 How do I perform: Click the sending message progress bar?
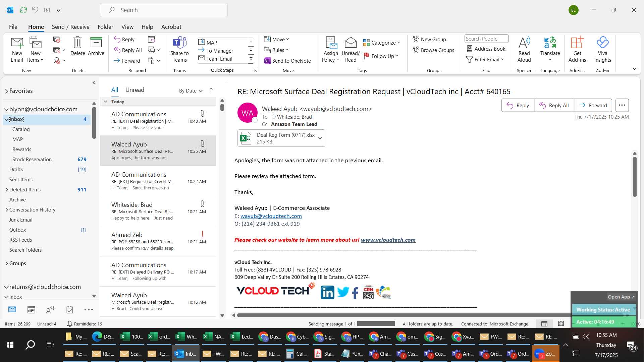pyautogui.click(x=376, y=324)
